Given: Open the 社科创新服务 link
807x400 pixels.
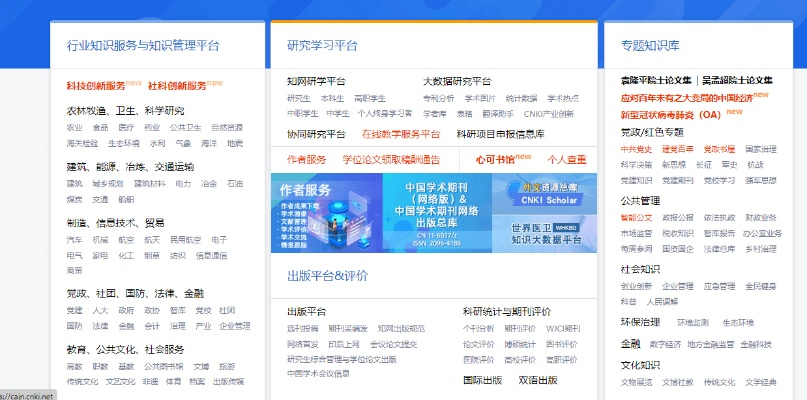Looking at the screenshot, I should coord(177,86).
